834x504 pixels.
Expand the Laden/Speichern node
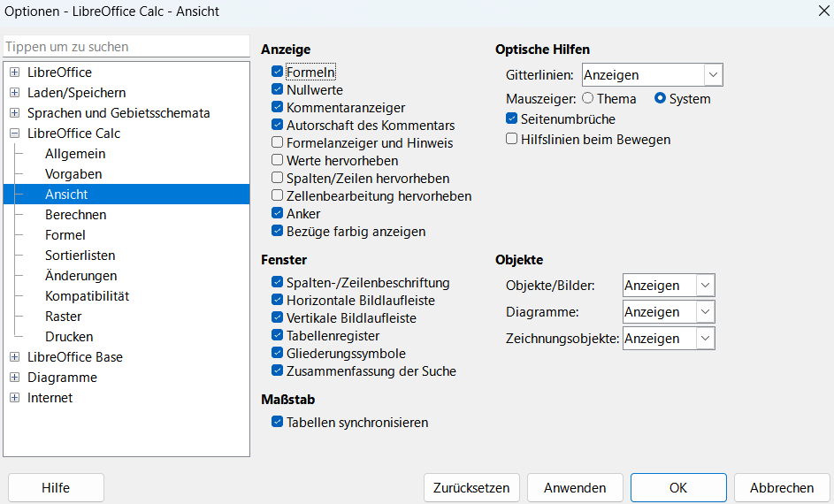click(15, 93)
